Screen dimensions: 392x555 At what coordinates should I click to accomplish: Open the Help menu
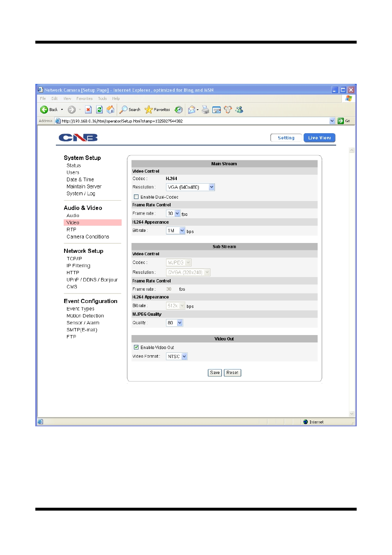point(116,99)
